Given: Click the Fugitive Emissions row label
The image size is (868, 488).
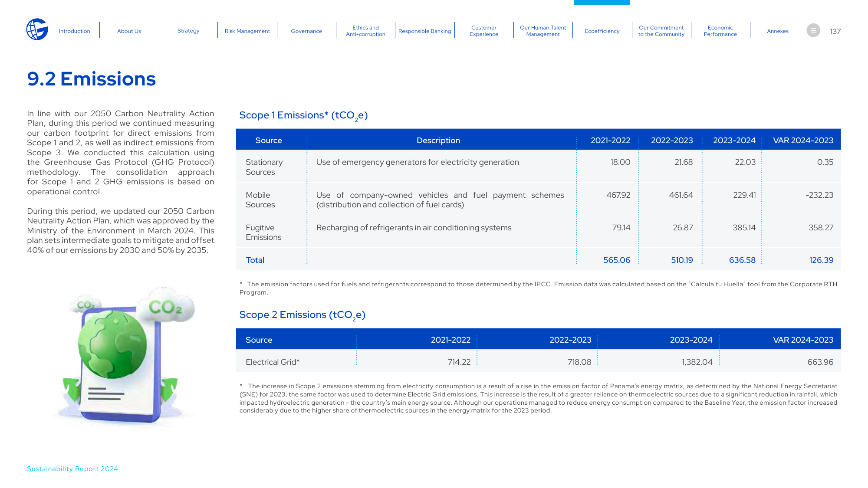Looking at the screenshot, I should pyautogui.click(x=263, y=233).
